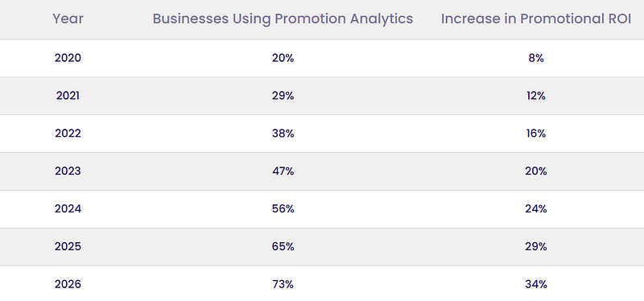Image resolution: width=644 pixels, height=301 pixels.
Task: Select the 34% ROI increase value
Action: (536, 285)
